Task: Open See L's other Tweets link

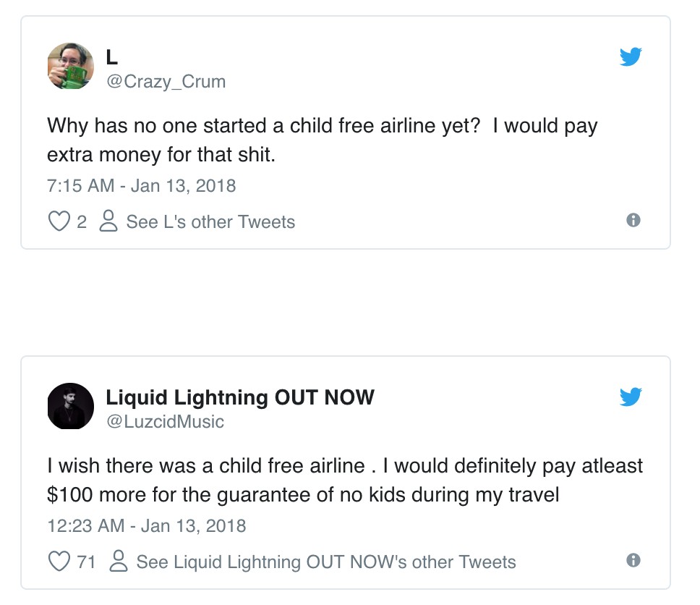Action: pos(210,221)
